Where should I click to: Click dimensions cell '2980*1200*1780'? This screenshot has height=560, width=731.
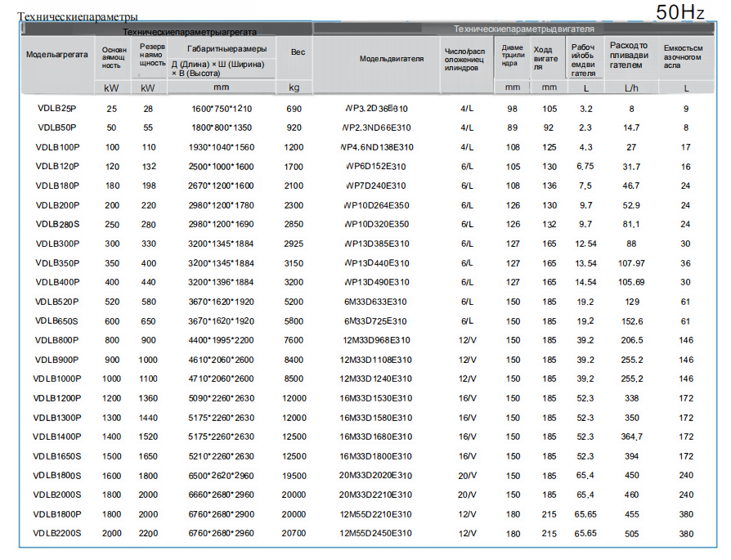(222, 205)
